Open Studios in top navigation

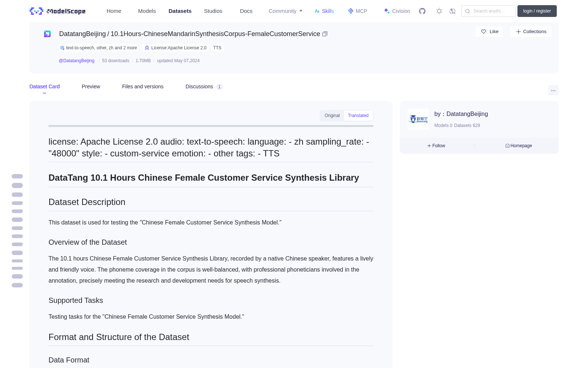[213, 11]
